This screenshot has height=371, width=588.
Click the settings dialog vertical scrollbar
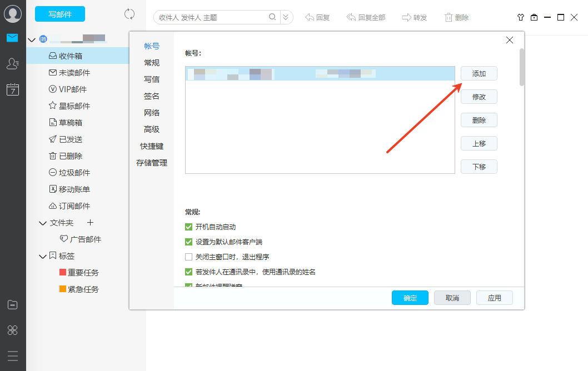click(522, 67)
